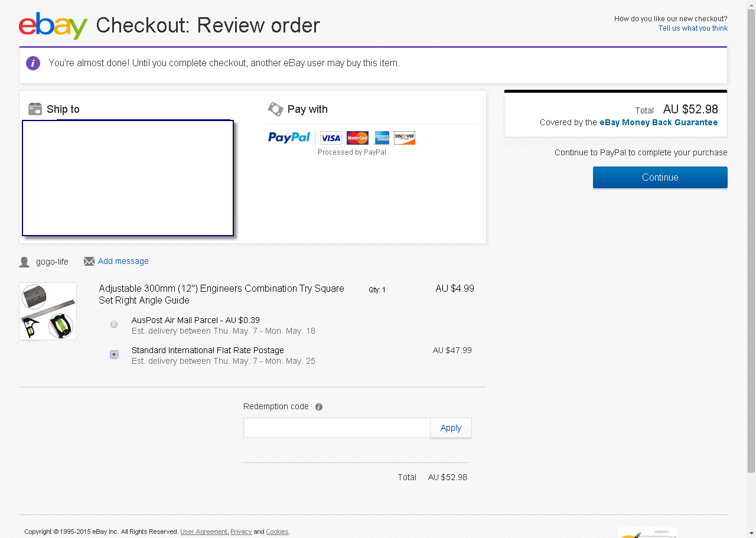Click Continue to PayPal to complete purchase text
Screen dimensions: 756x538
coord(641,152)
